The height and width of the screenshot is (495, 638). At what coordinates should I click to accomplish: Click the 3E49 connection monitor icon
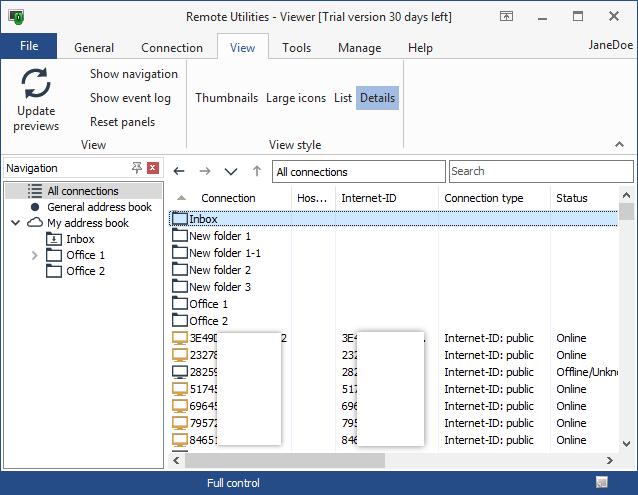tap(179, 338)
